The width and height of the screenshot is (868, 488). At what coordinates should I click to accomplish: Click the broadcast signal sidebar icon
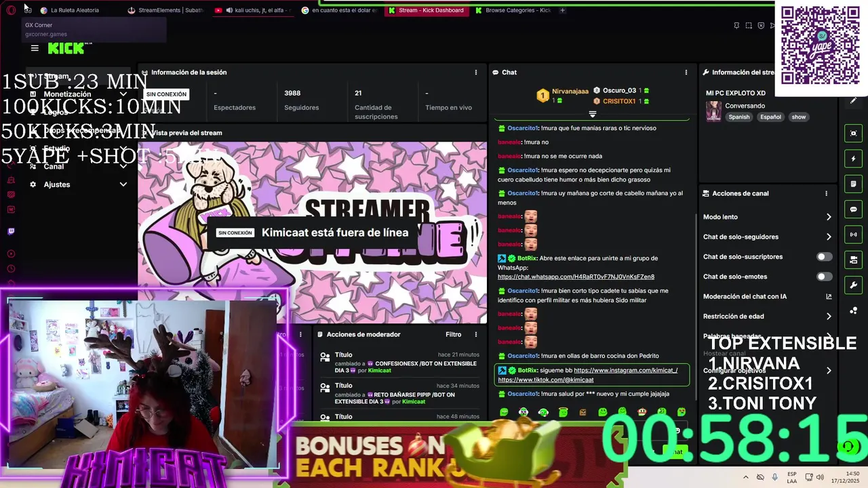click(x=854, y=235)
